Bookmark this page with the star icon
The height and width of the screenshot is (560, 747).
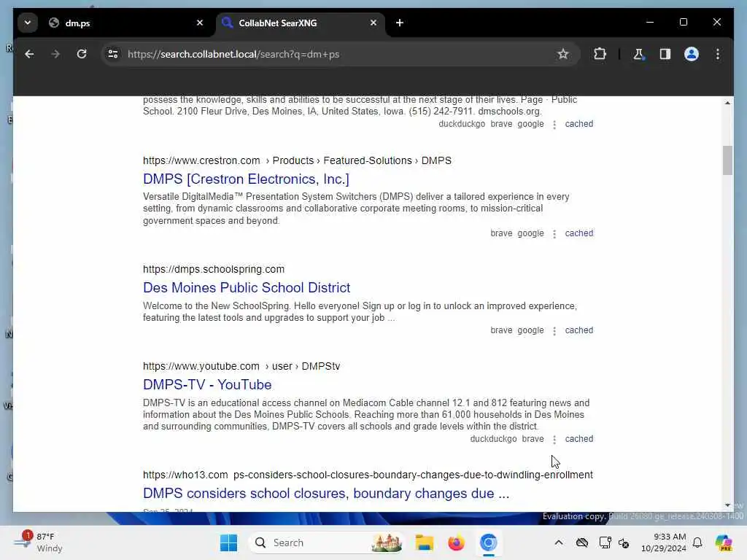(562, 54)
